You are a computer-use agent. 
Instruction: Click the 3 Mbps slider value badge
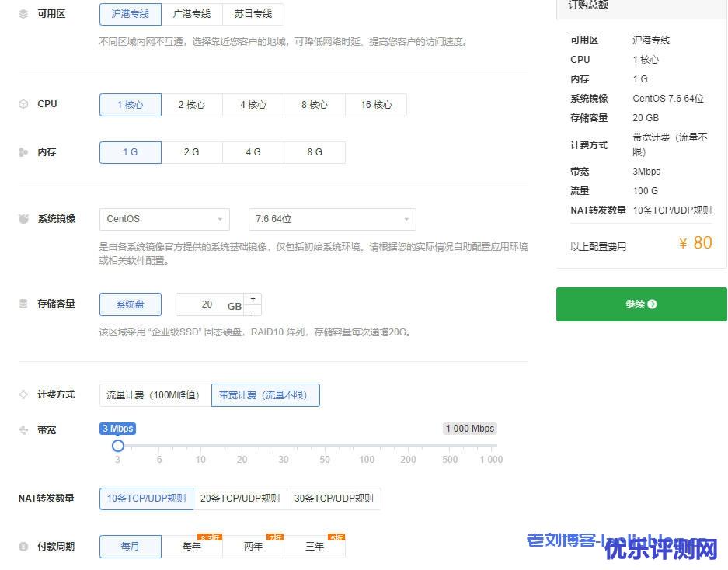(118, 429)
